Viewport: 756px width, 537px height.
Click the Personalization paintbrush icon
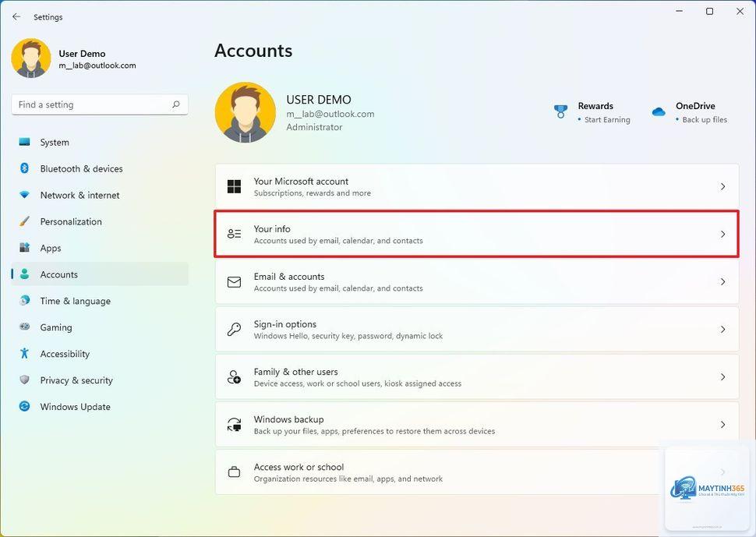[25, 221]
